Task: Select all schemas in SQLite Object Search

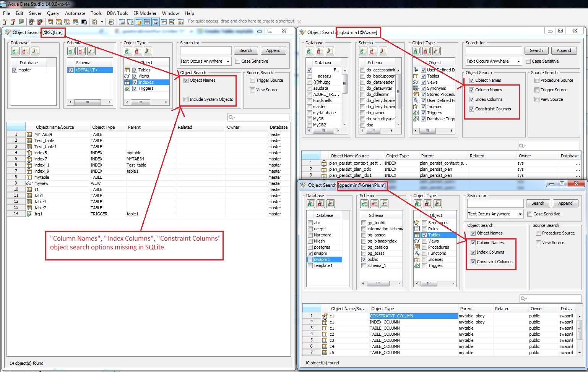Action: pos(71,51)
